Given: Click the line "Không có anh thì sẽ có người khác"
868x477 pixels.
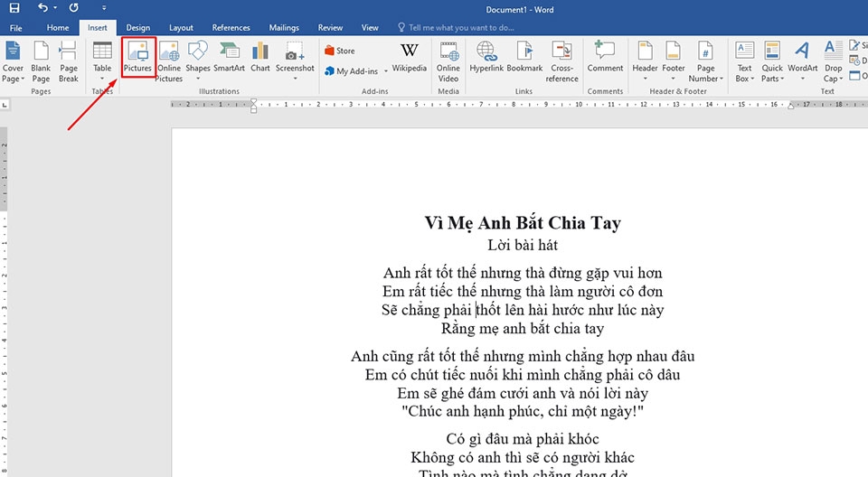Looking at the screenshot, I should (523, 458).
